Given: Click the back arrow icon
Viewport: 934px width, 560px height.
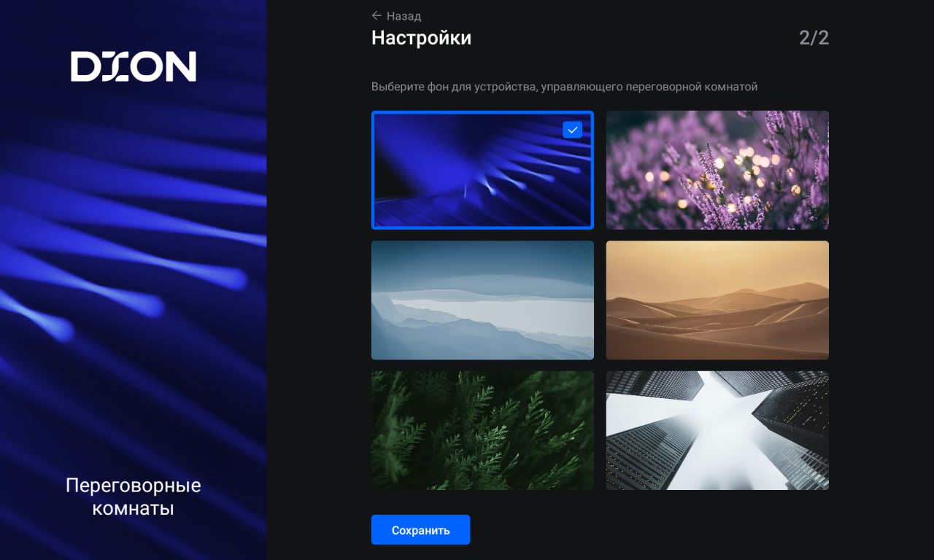Looking at the screenshot, I should point(377,15).
